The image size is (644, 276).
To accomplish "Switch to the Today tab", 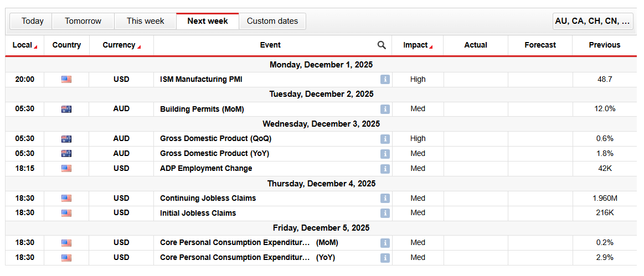I will [x=32, y=22].
